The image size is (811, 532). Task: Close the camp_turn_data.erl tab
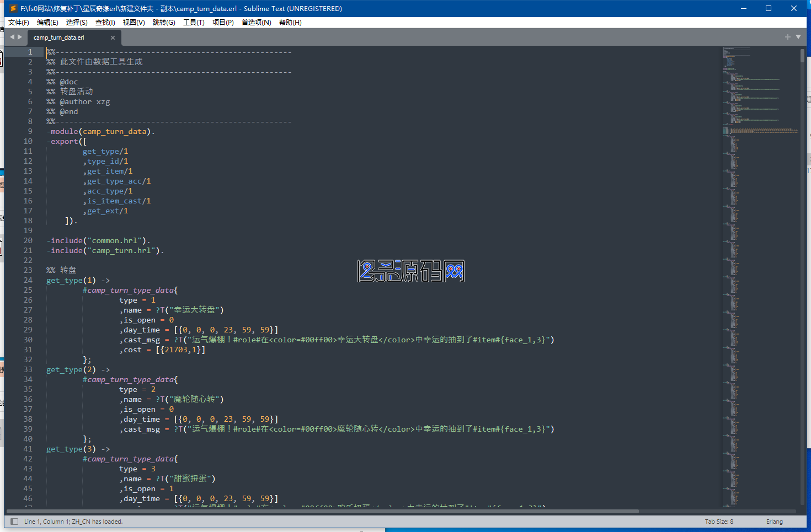(x=113, y=38)
